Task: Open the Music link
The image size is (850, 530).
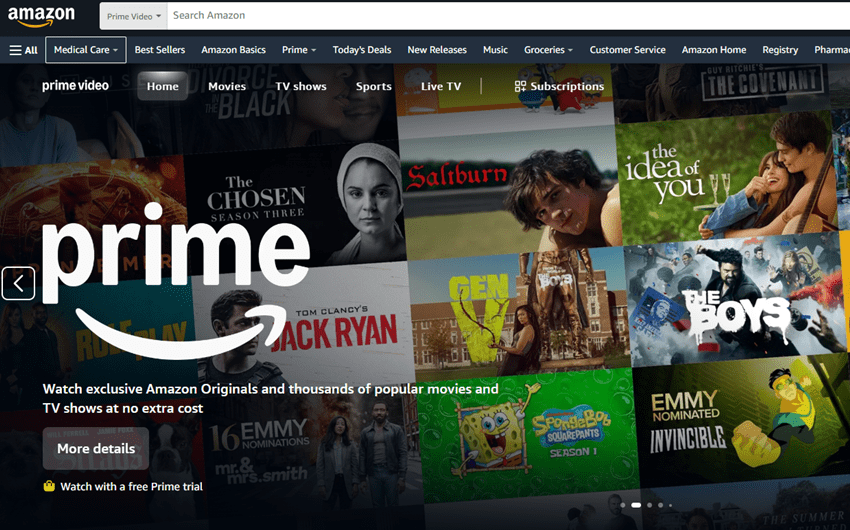Action: click(495, 50)
